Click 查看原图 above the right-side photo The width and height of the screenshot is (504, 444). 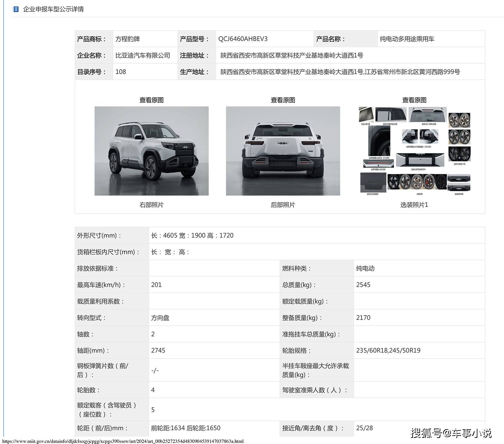(x=153, y=100)
